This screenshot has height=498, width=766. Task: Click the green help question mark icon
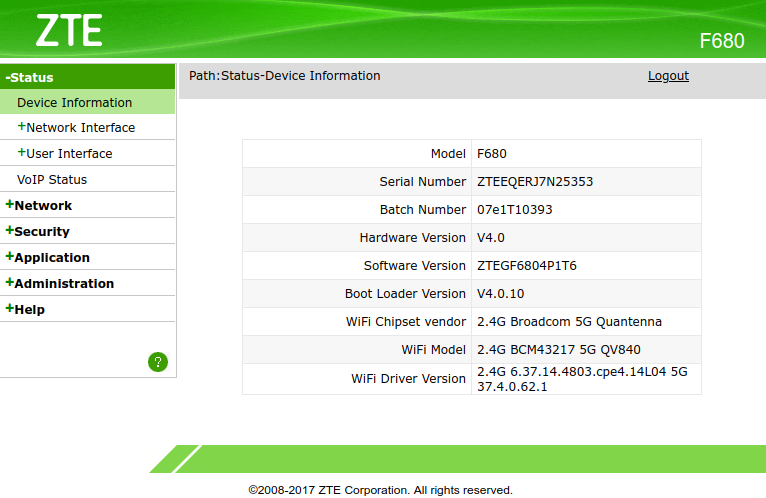coord(158,362)
